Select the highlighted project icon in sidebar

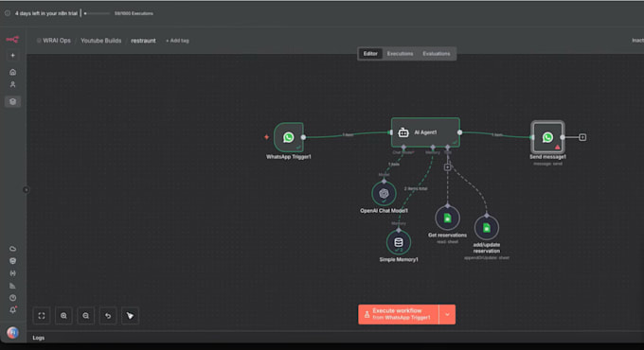(12, 101)
